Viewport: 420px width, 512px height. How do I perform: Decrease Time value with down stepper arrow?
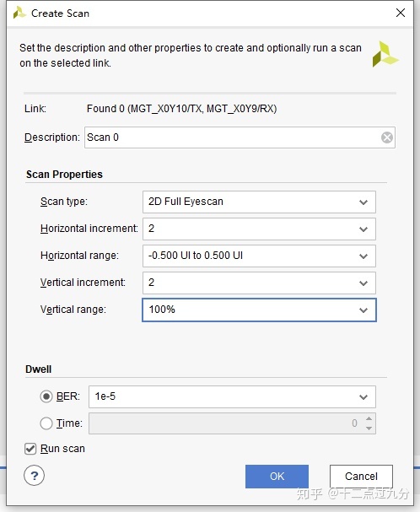click(369, 428)
